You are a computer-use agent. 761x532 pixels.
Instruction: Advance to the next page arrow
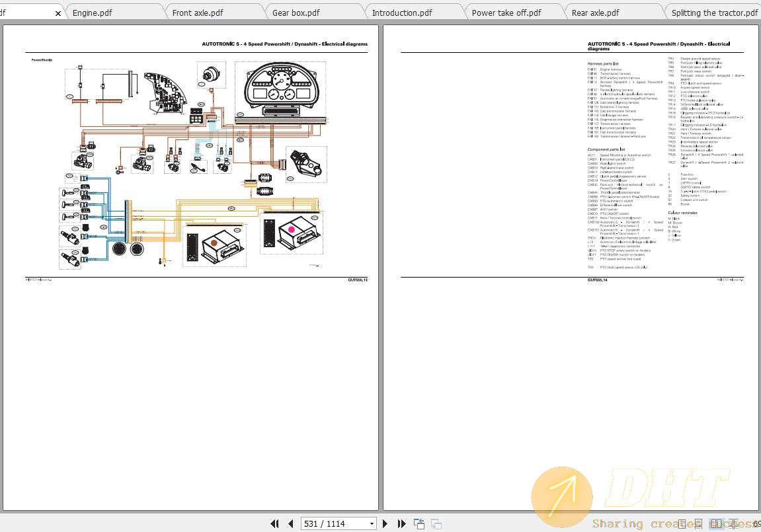click(385, 523)
